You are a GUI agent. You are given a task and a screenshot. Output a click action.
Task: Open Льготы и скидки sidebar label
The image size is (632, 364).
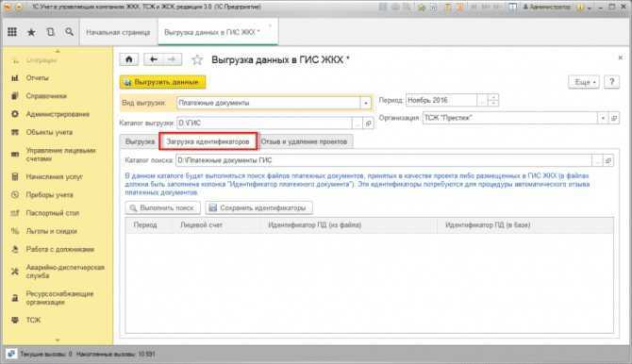(x=52, y=231)
